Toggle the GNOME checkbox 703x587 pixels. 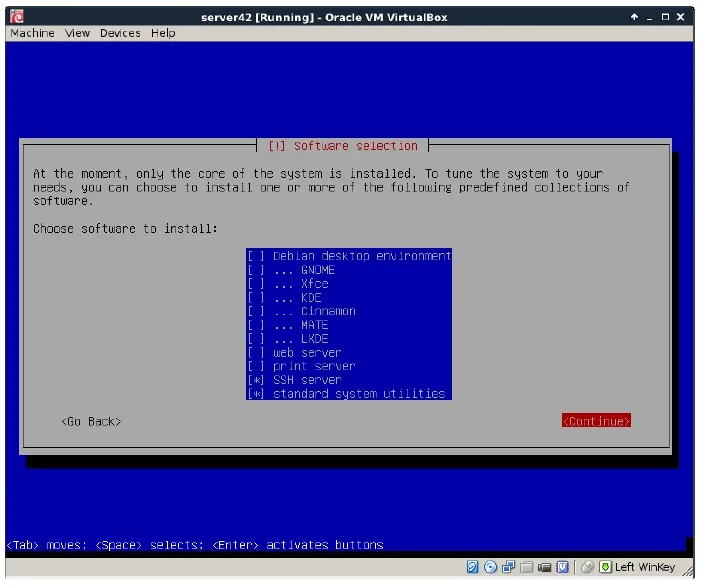(x=256, y=270)
